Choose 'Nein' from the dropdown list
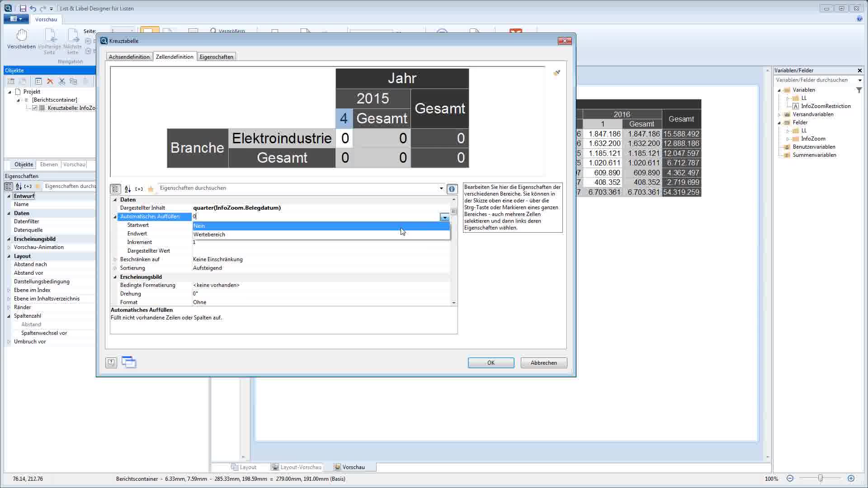Viewport: 868px width, 488px height. (x=321, y=226)
